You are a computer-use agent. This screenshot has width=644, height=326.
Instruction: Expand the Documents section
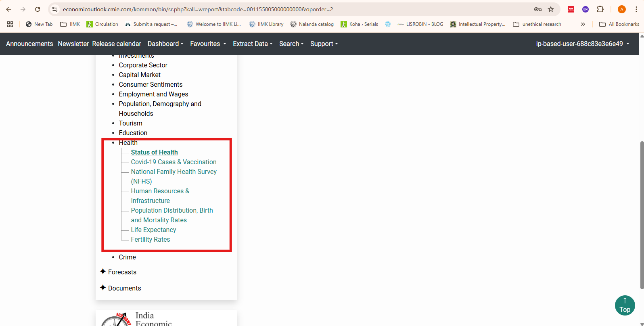pyautogui.click(x=124, y=288)
